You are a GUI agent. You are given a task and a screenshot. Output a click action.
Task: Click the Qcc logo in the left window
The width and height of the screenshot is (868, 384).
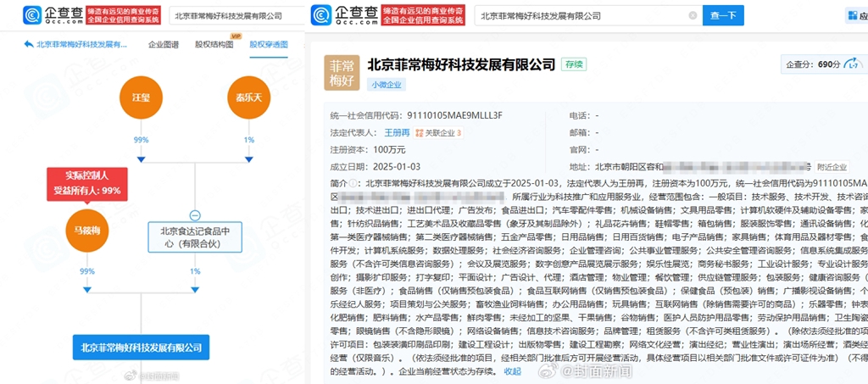tap(53, 15)
